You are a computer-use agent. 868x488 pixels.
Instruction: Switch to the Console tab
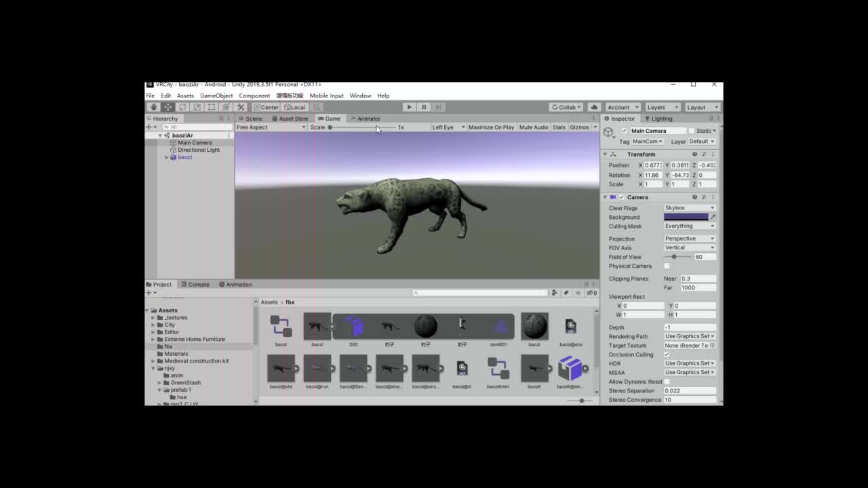(x=195, y=285)
